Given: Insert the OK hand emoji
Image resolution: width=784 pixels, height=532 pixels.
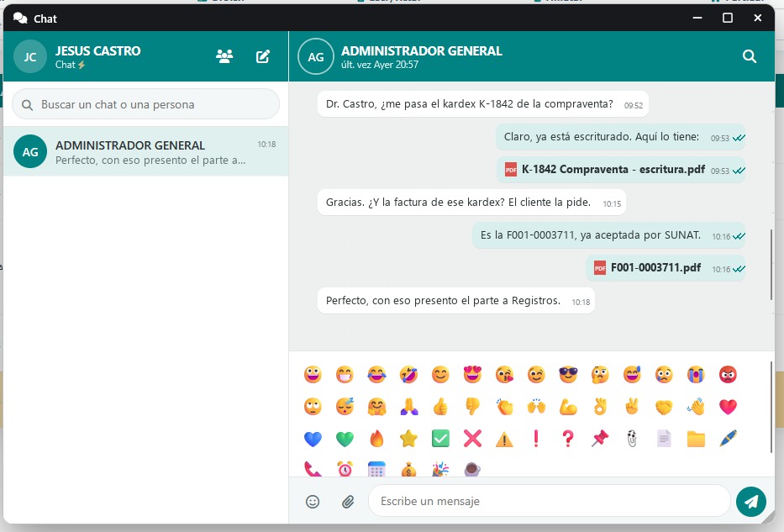Looking at the screenshot, I should click(x=600, y=407).
